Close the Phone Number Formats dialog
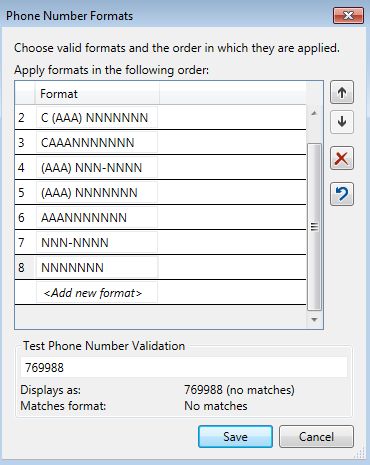370x465 pixels. tap(348, 16)
